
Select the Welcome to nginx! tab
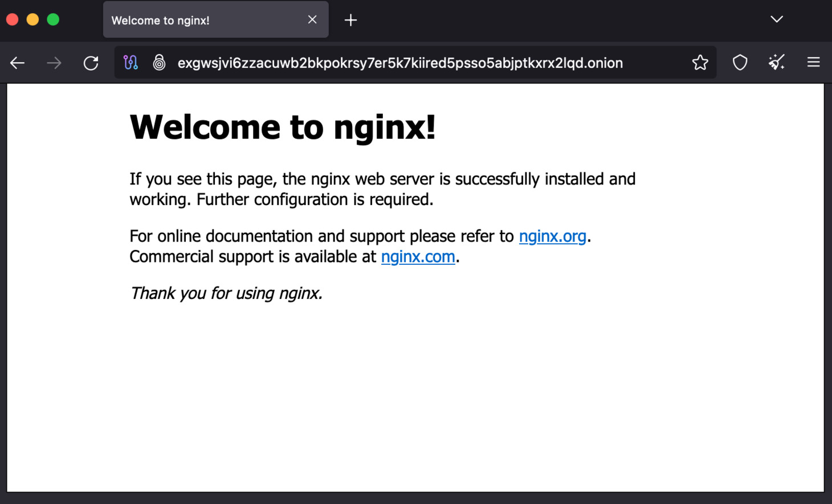click(215, 20)
